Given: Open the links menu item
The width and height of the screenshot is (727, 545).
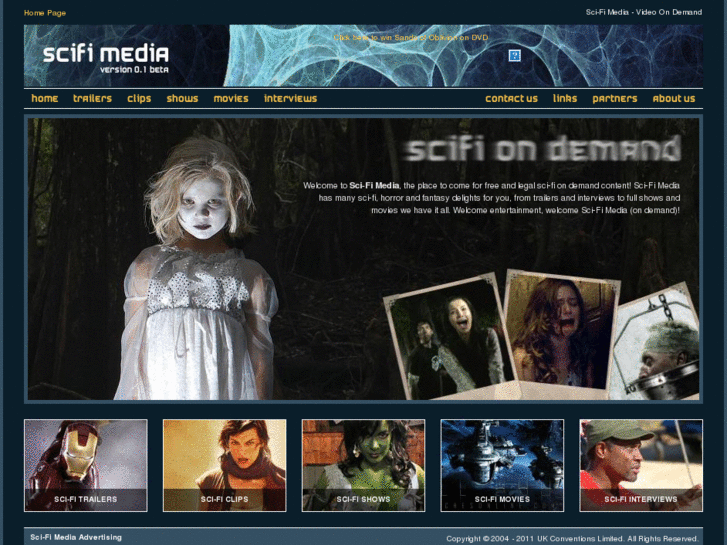Looking at the screenshot, I should pyautogui.click(x=565, y=98).
